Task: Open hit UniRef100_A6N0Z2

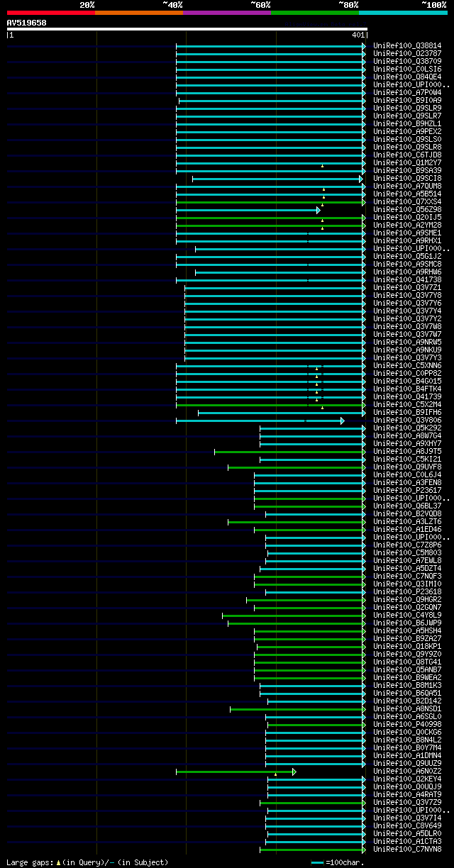Action: tap(407, 772)
